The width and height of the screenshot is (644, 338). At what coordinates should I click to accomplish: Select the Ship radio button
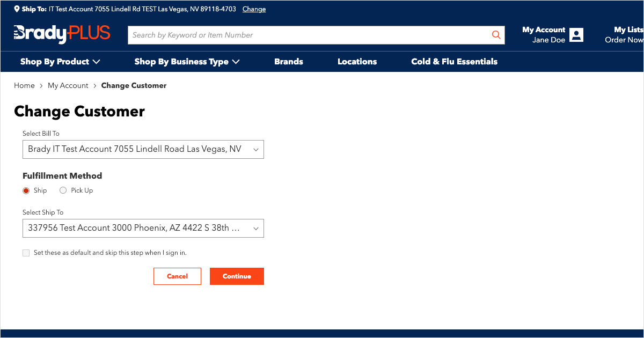pos(26,190)
